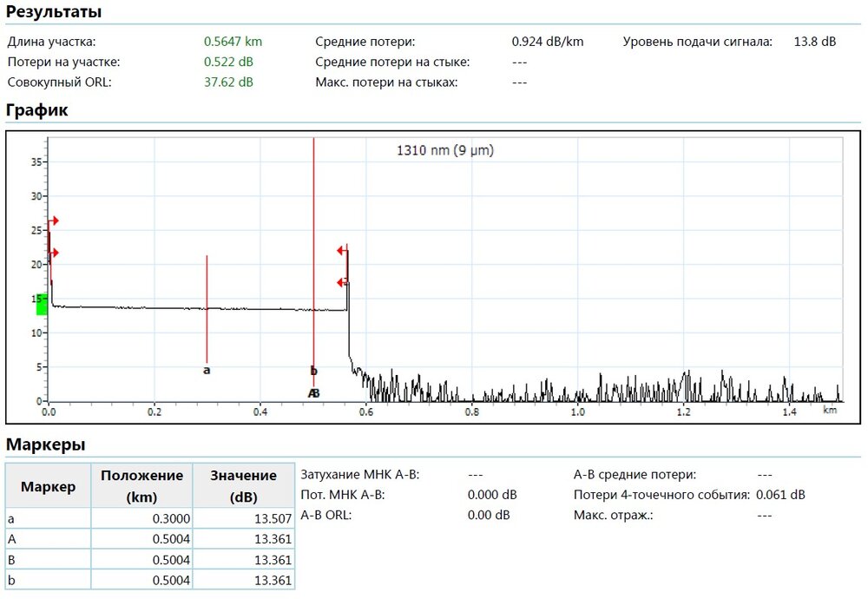Screen dimensions: 868x599
Task: Select the row for marker B
Action: click(149, 560)
